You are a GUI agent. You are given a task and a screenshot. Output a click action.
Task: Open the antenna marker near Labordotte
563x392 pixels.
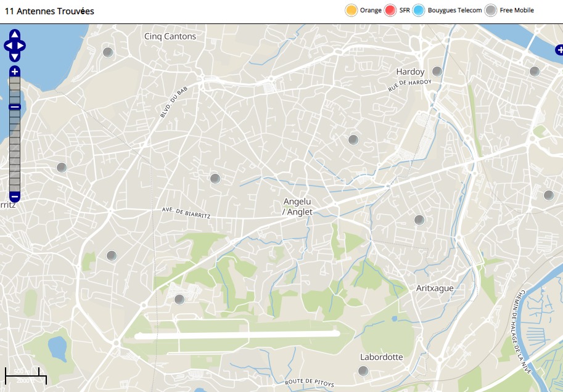pyautogui.click(x=363, y=370)
